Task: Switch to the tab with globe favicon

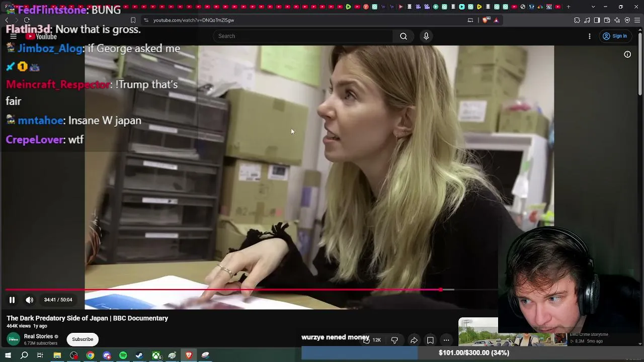Action: tap(523, 7)
